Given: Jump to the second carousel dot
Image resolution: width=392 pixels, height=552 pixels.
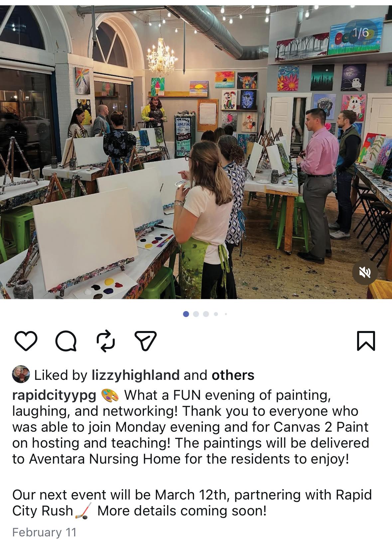Looking at the screenshot, I should click(196, 314).
